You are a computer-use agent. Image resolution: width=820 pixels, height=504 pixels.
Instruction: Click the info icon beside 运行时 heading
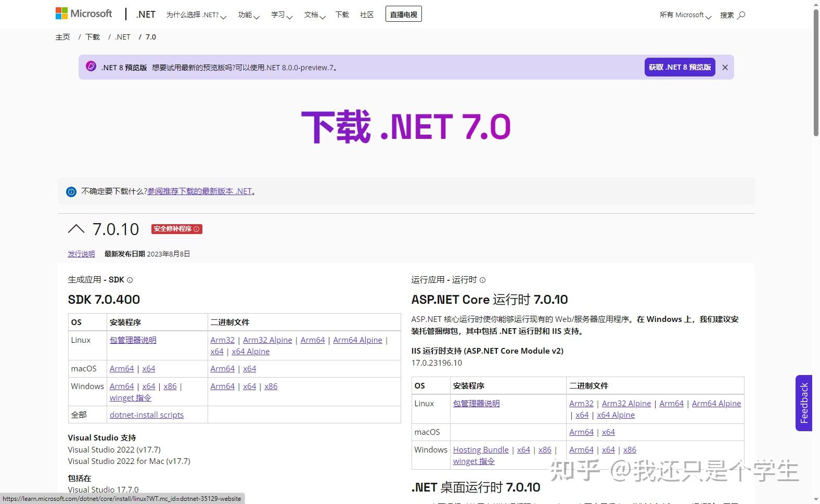click(482, 280)
